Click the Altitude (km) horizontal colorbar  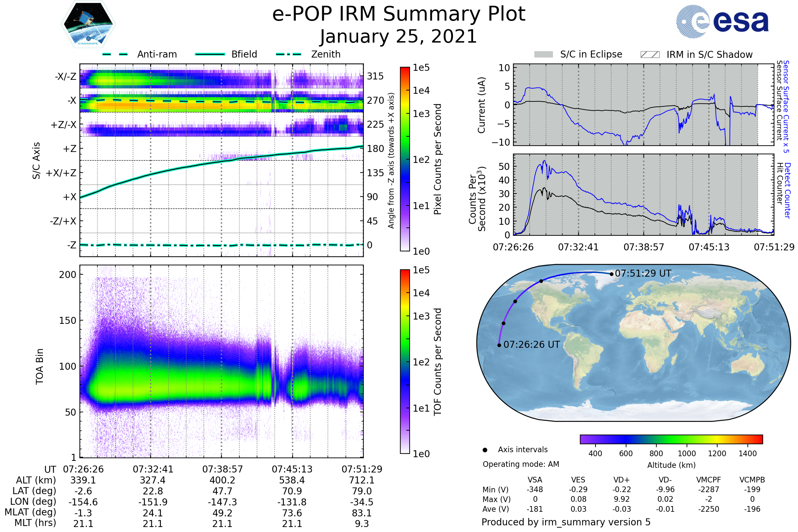[x=671, y=439]
